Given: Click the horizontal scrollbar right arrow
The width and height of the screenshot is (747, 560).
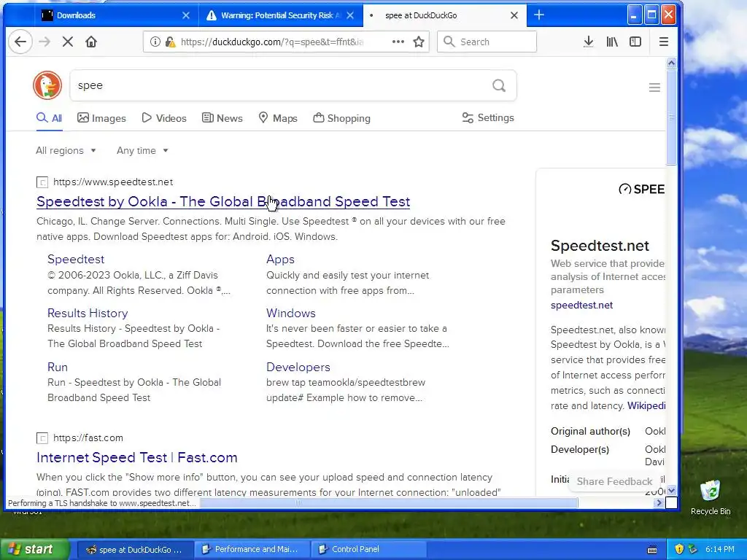Looking at the screenshot, I should coord(659,503).
